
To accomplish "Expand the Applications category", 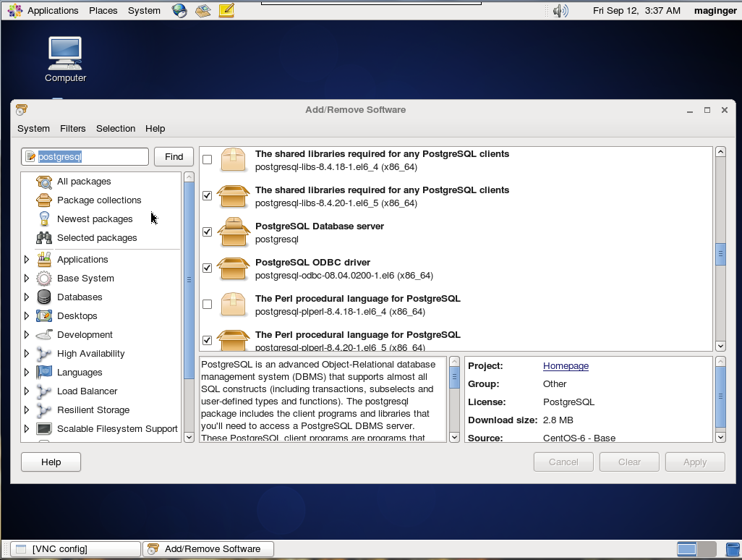I will 27,260.
